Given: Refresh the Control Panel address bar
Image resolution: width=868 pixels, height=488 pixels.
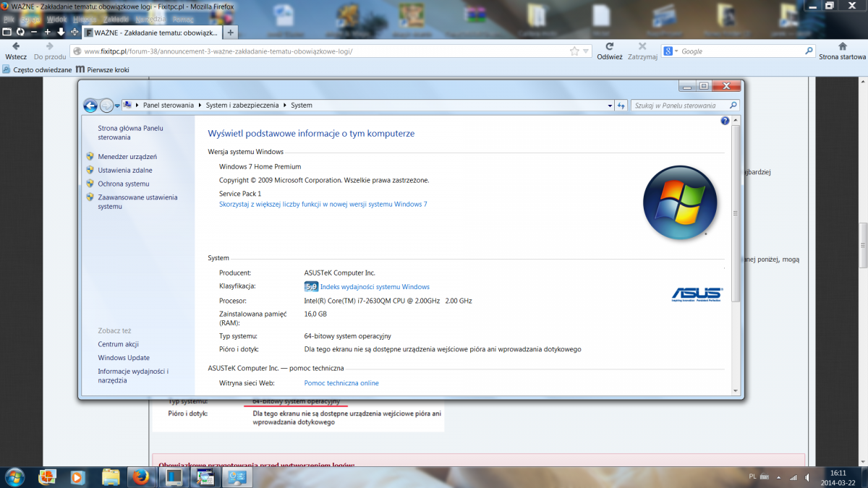Looking at the screenshot, I should coord(621,106).
